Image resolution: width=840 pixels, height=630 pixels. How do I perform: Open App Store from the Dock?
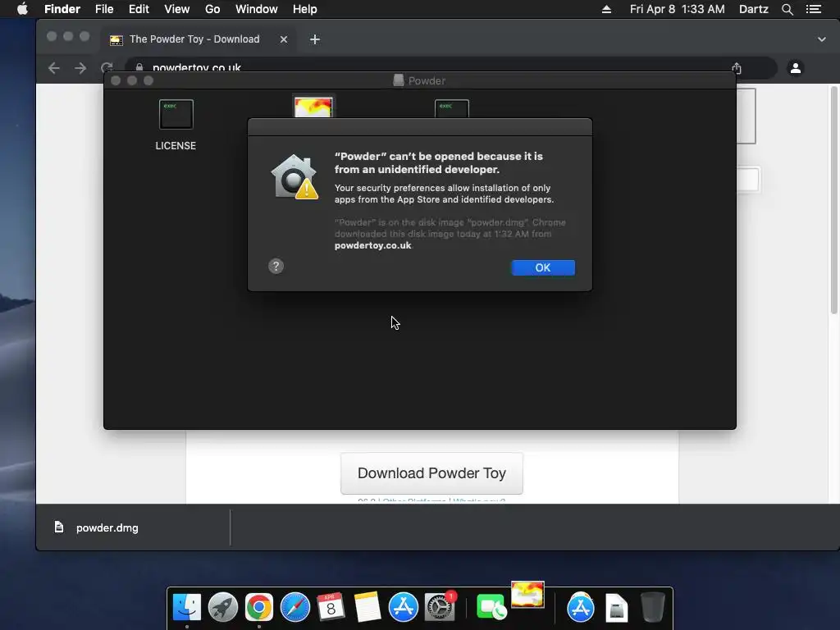coord(403,607)
